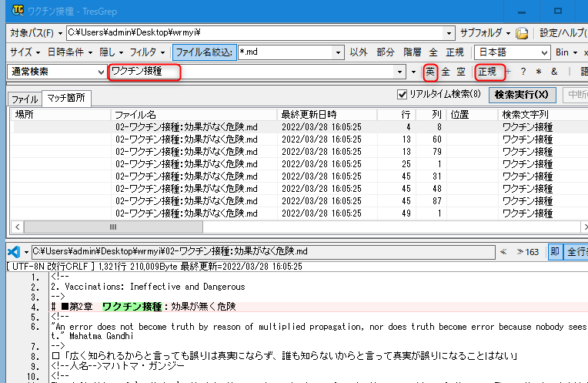This screenshot has height=383, width=588.
Task: Click the + operator symbol button
Action: click(x=509, y=72)
